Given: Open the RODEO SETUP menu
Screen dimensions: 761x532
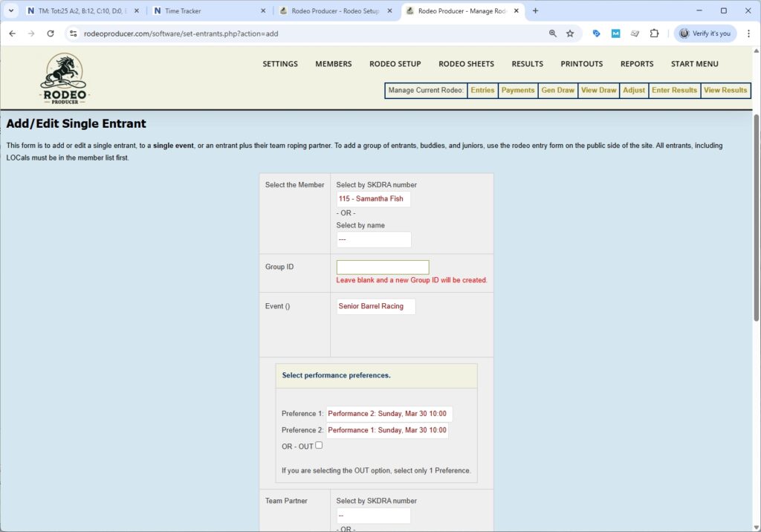Looking at the screenshot, I should (x=395, y=64).
